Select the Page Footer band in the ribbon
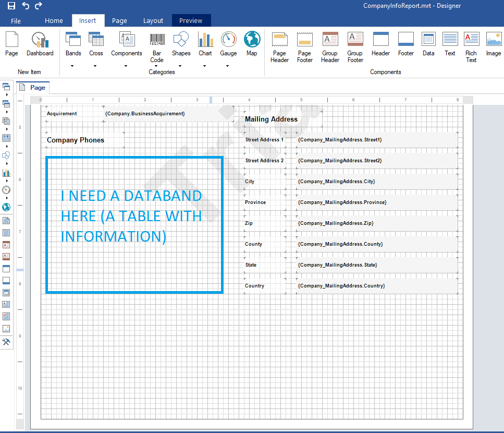This screenshot has height=433, width=504. pos(305,47)
